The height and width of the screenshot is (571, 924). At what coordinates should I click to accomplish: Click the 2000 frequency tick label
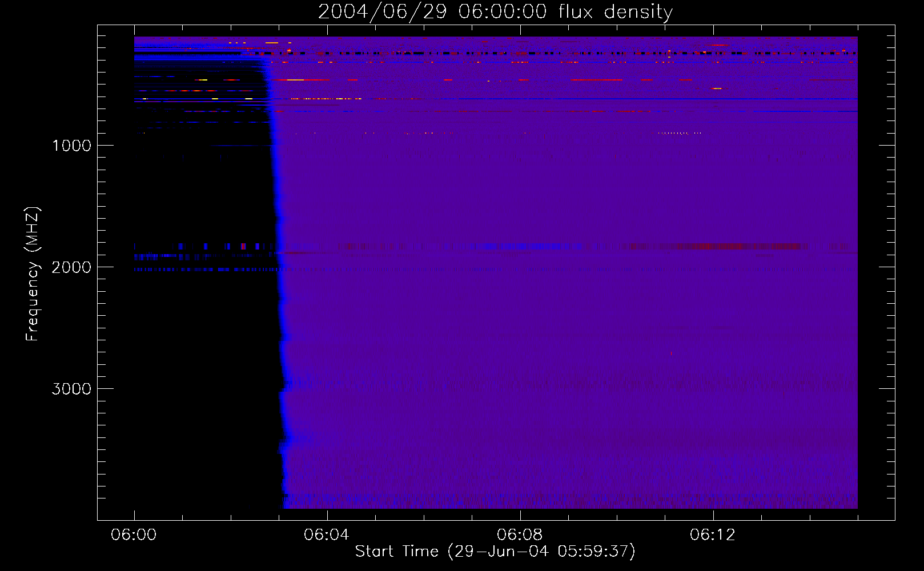pyautogui.click(x=72, y=267)
